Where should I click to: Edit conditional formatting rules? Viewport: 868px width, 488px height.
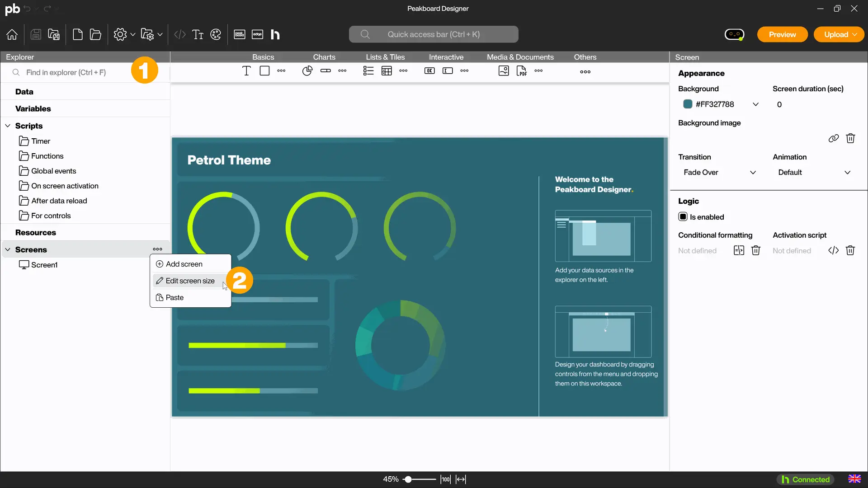(739, 250)
